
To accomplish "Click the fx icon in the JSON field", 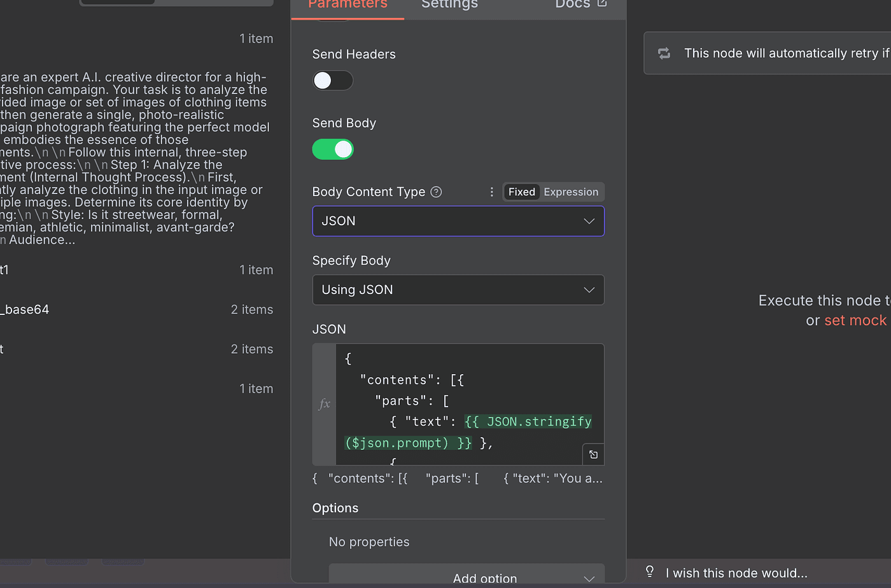I will click(x=324, y=404).
